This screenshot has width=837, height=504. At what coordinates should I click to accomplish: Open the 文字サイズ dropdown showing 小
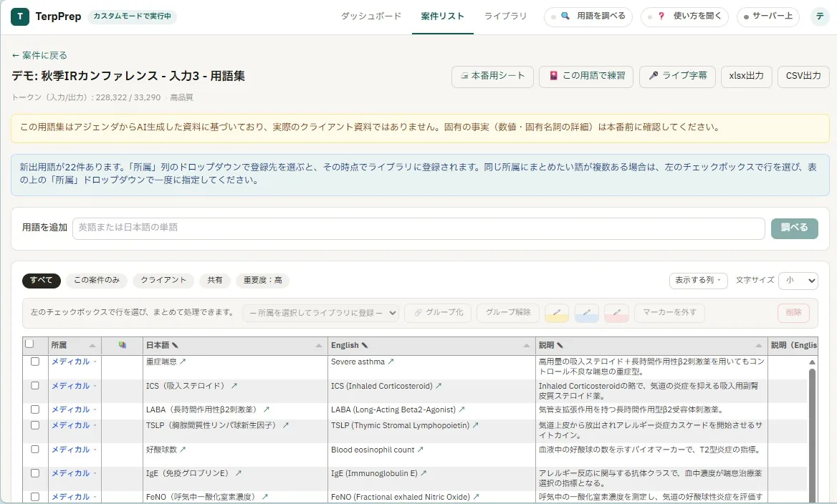(x=798, y=280)
